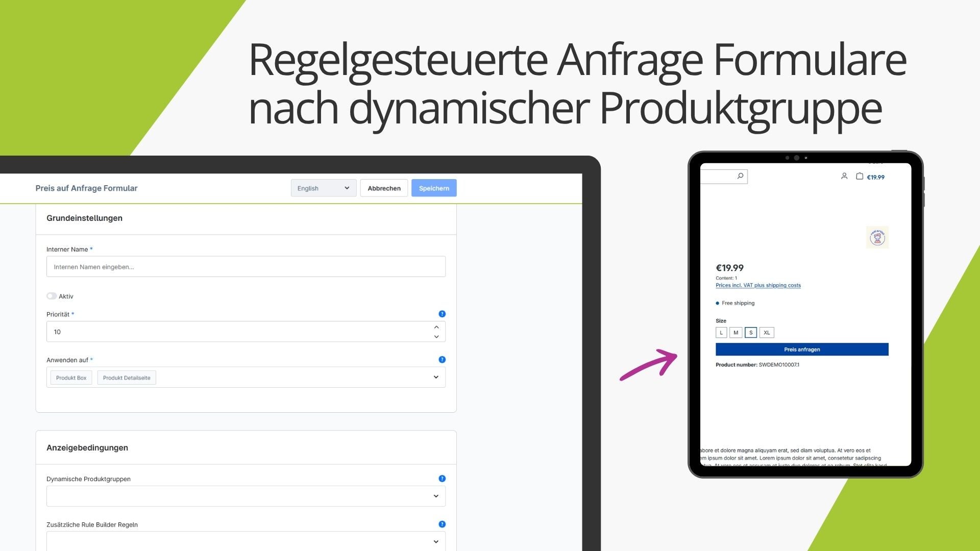Expand the Zusätzliche Rule Builder Regeln dropdown
The image size is (980, 551).
tap(246, 541)
